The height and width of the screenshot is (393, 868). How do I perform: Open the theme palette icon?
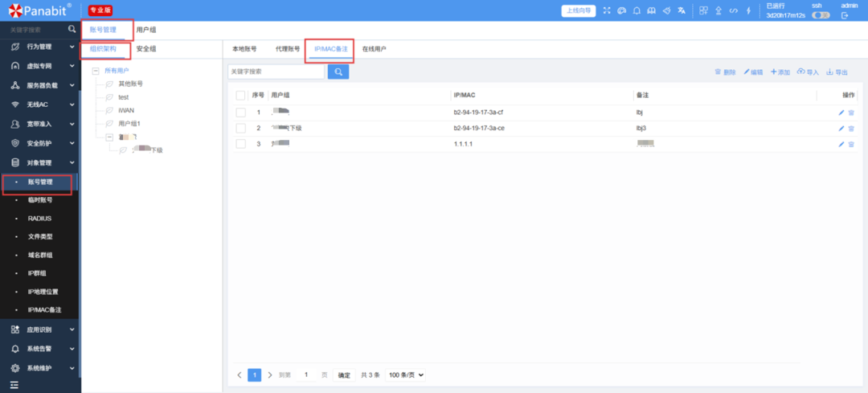pyautogui.click(x=621, y=10)
